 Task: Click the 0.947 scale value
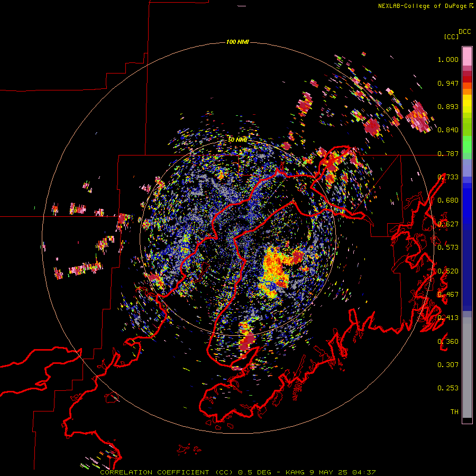point(448,83)
